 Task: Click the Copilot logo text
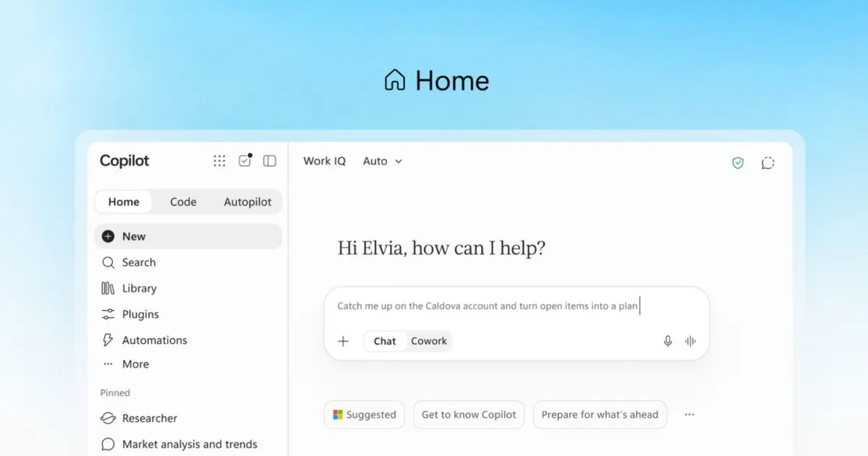124,161
